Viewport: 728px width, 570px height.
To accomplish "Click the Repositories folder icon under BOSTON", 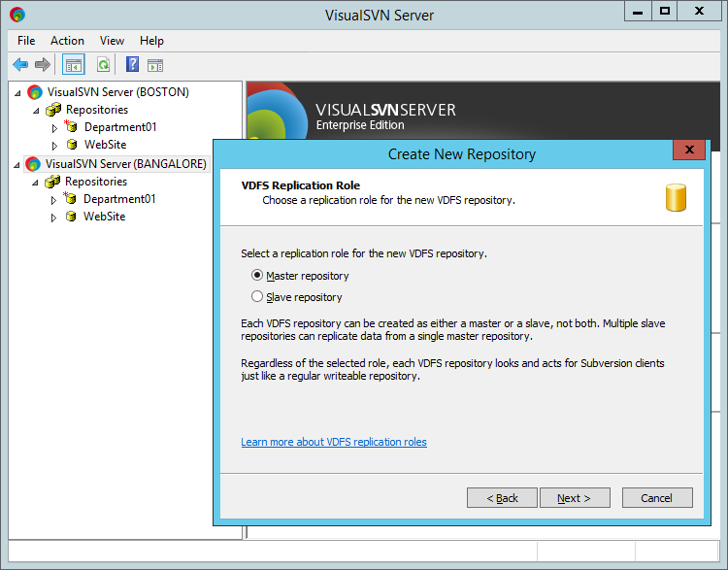I will (53, 110).
